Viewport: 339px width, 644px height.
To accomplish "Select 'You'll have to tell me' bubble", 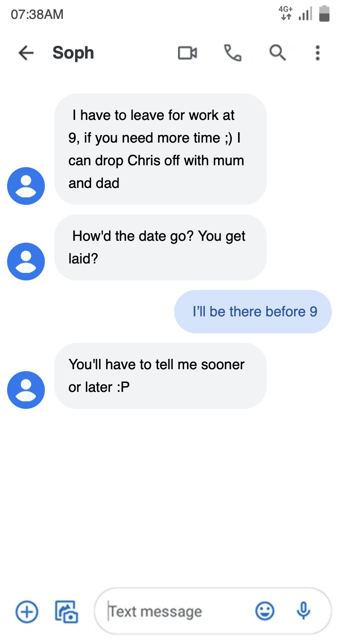I will 161,376.
